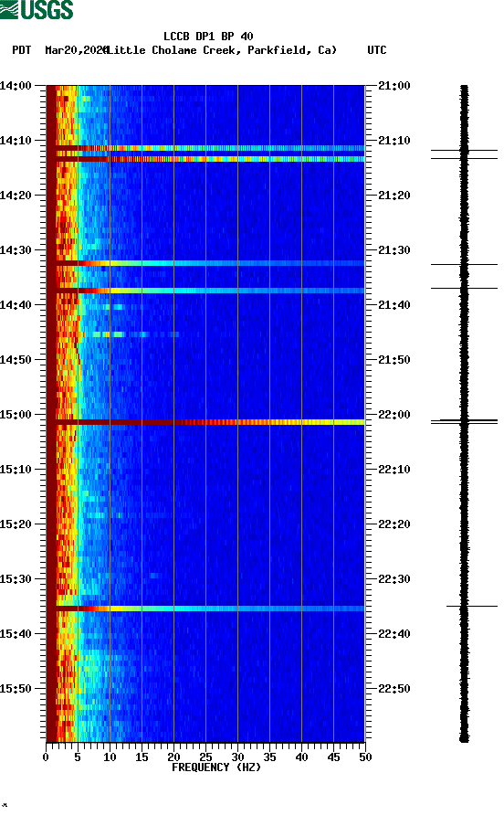Screen dimensions: 504x815
Task: Click the 21:20 UTC time label
Action: (x=394, y=196)
